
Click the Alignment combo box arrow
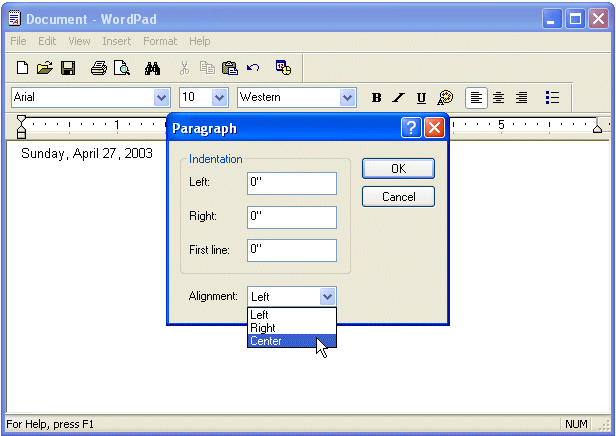pos(327,297)
